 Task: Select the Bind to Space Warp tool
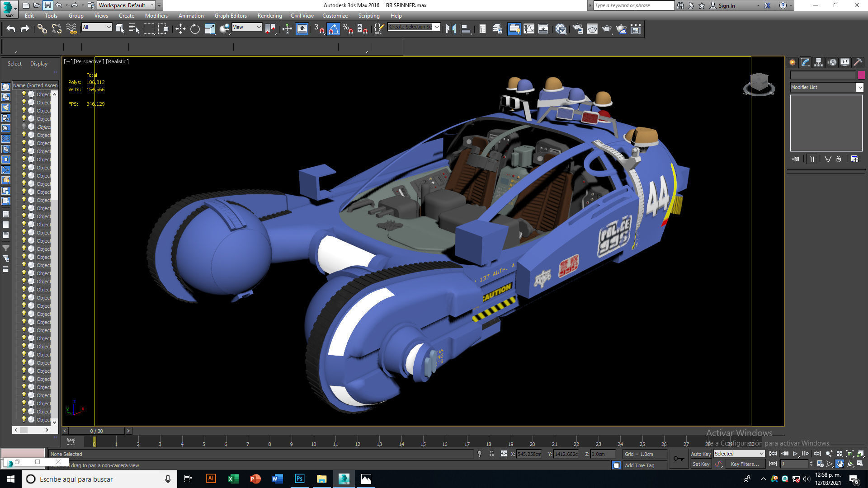click(x=71, y=29)
